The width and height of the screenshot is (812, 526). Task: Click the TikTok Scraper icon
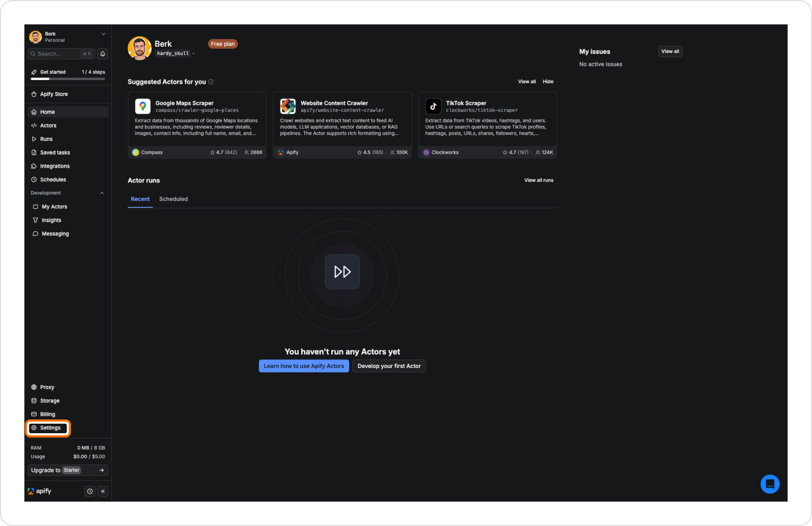(433, 106)
